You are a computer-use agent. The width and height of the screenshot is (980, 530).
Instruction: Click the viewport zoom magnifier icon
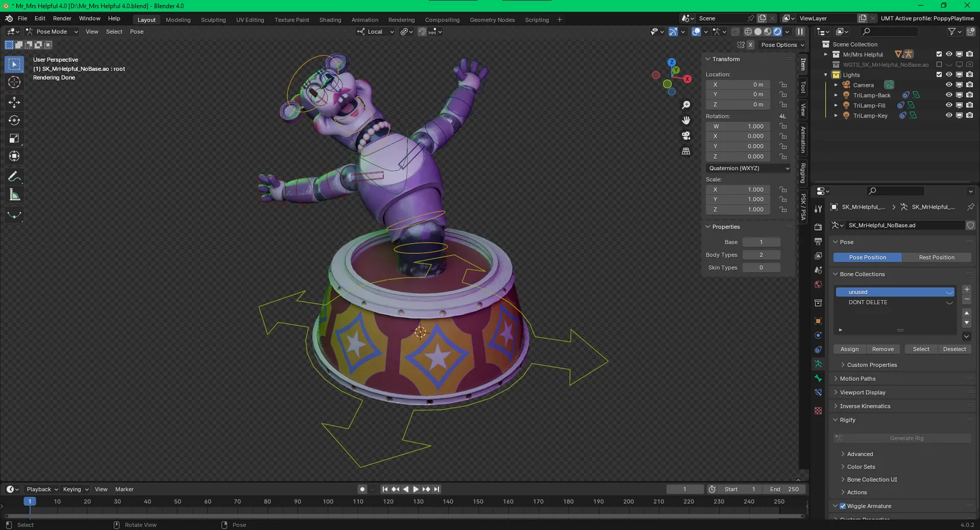click(x=686, y=105)
